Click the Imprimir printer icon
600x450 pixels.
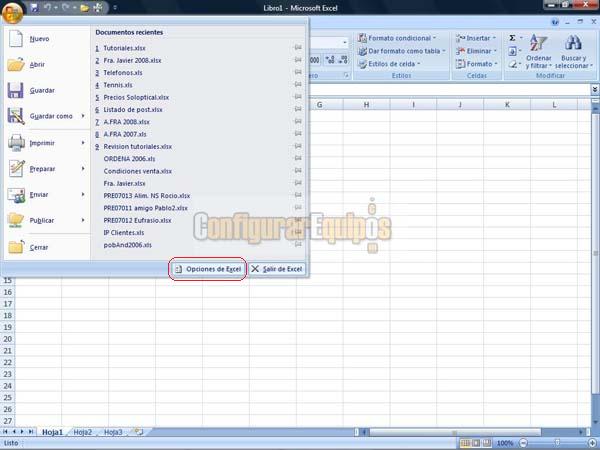coord(16,143)
